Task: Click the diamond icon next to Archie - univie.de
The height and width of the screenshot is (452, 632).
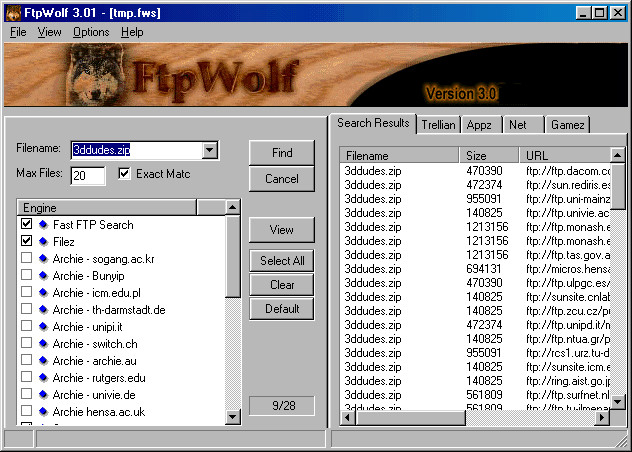Action: 43,394
